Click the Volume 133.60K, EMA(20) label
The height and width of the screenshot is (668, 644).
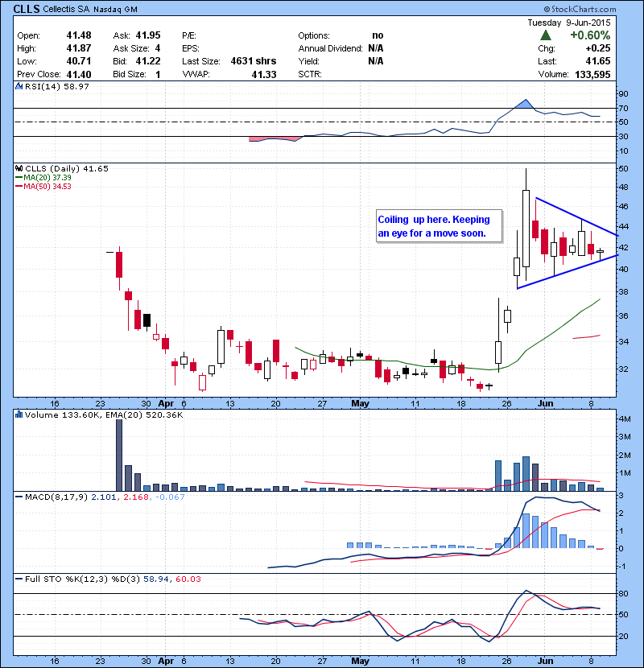[x=104, y=415]
